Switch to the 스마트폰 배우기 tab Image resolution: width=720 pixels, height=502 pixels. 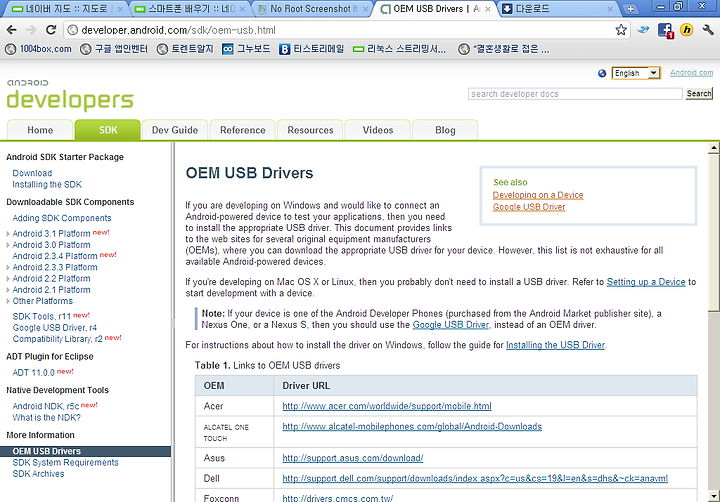[x=191, y=9]
